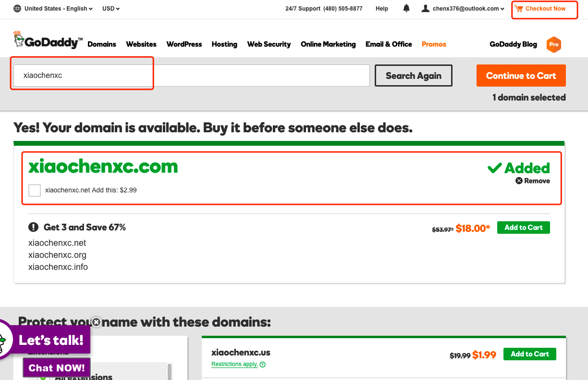
Task: Click Continue to Cart button
Action: click(521, 76)
